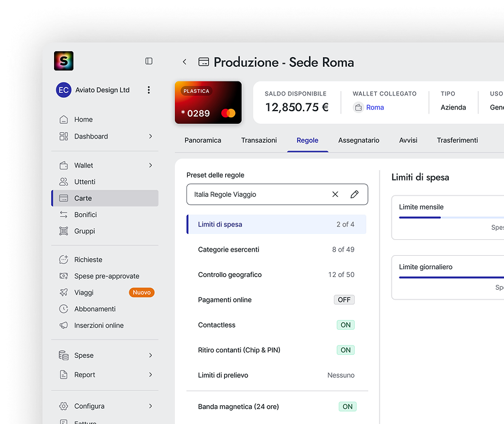Collapse the sidebar panel icon
This screenshot has height=424, width=504.
(149, 61)
